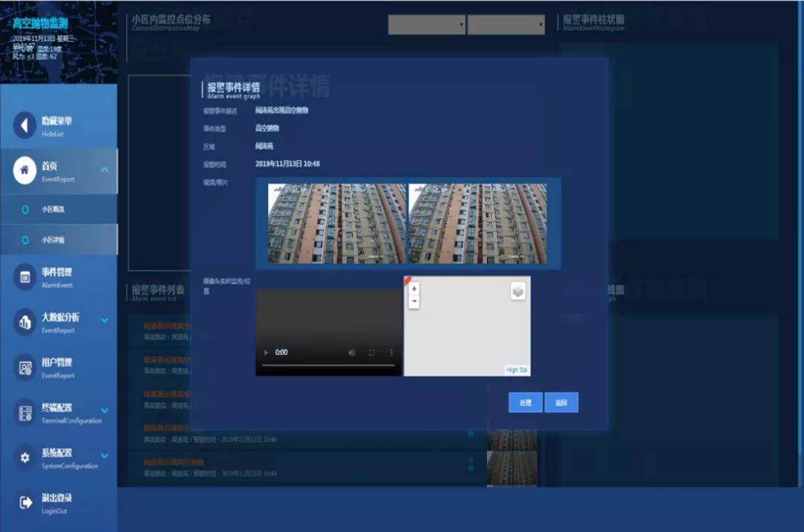804x532 pixels.
Task: Click the 返回 button in dialog
Action: click(x=561, y=403)
